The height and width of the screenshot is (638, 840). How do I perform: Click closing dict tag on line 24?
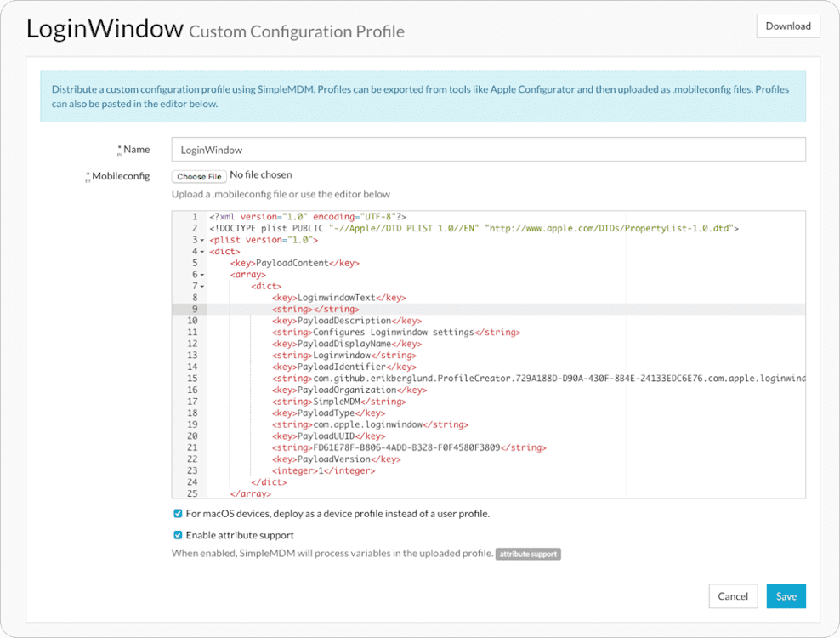point(269,482)
